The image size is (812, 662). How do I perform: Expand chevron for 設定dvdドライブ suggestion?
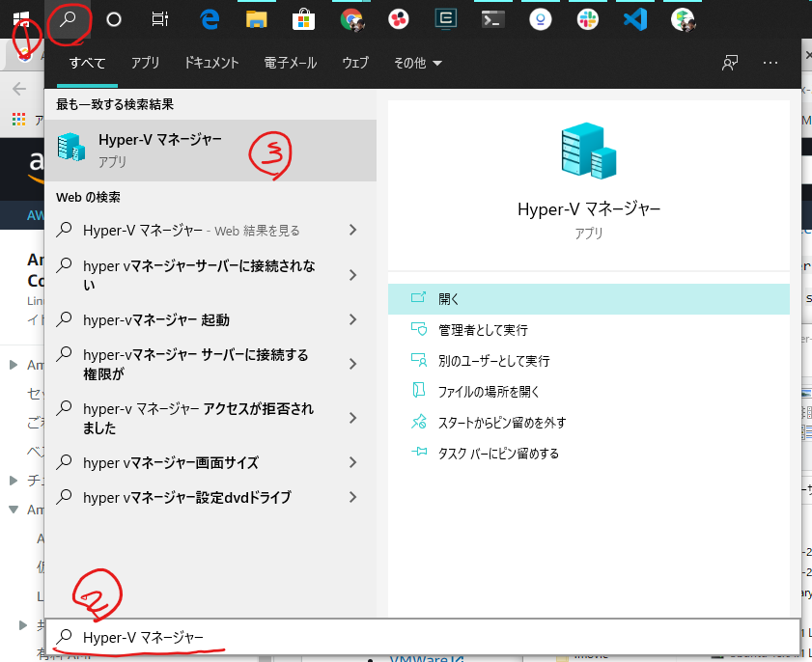click(352, 497)
